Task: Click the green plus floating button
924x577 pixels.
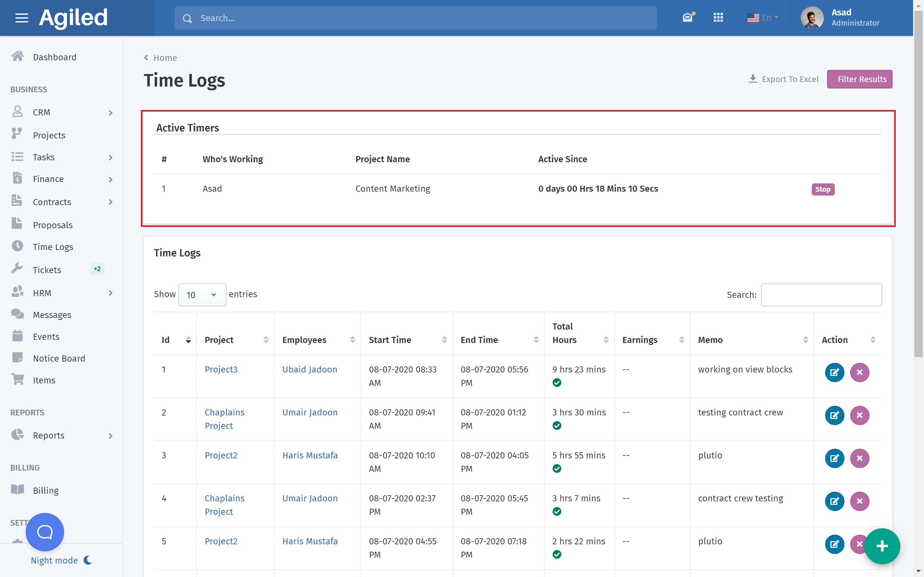Action: pyautogui.click(x=882, y=546)
